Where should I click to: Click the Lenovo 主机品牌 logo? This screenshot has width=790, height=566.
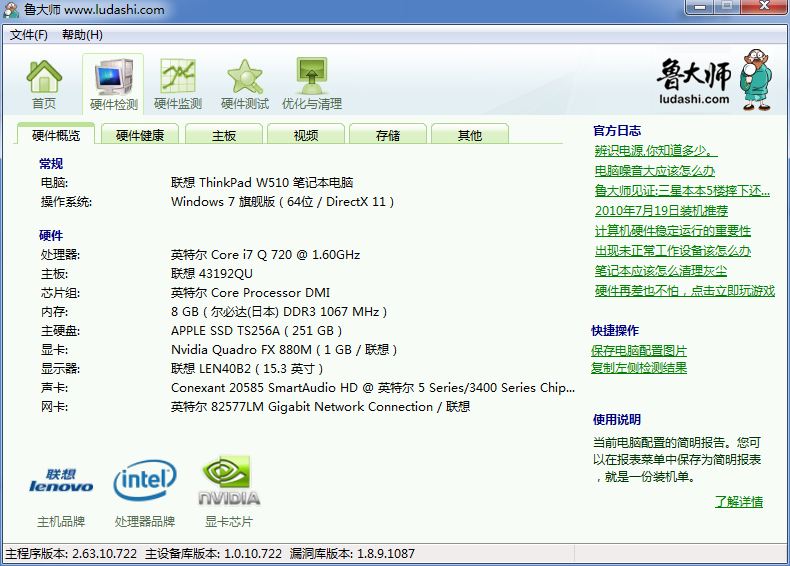[61, 481]
